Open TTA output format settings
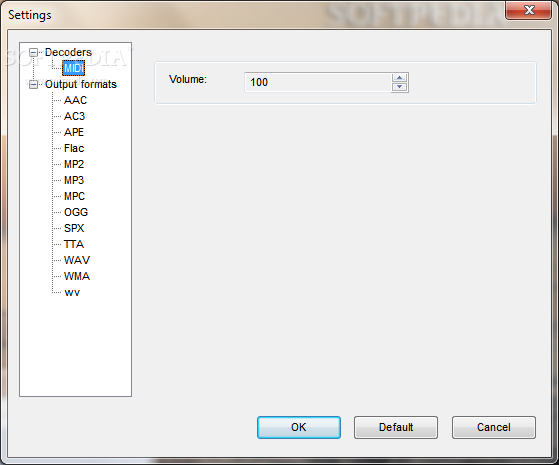Screen dimensions: 559x465 (x=74, y=244)
